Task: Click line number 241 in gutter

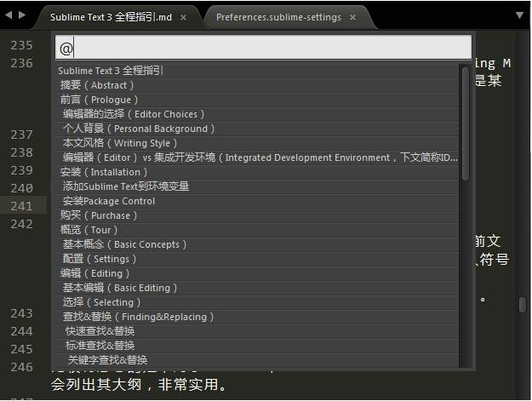Action: point(22,206)
